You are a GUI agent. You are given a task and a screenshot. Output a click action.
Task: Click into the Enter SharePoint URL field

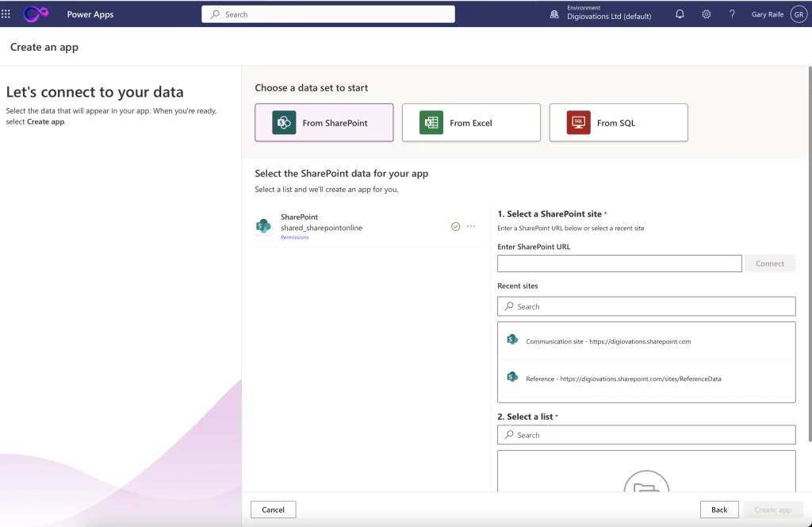619,263
